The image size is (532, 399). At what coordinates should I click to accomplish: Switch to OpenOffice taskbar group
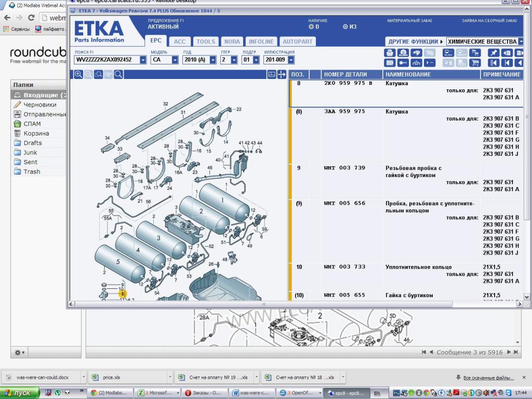pyautogui.click(x=300, y=393)
